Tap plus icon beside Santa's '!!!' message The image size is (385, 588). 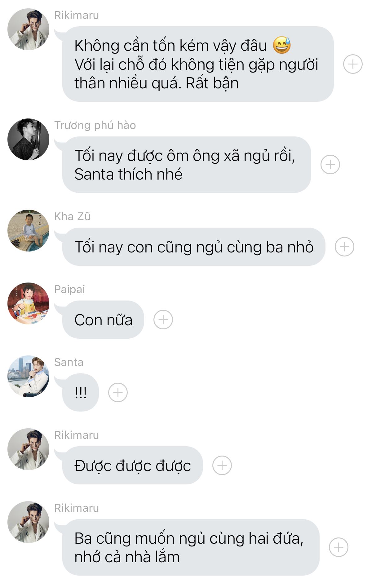pos(118,393)
